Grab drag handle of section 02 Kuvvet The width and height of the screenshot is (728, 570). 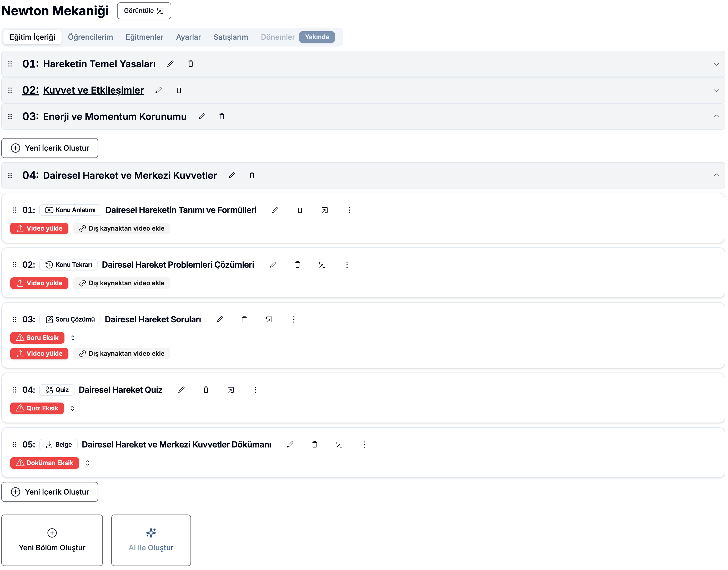[x=10, y=90]
